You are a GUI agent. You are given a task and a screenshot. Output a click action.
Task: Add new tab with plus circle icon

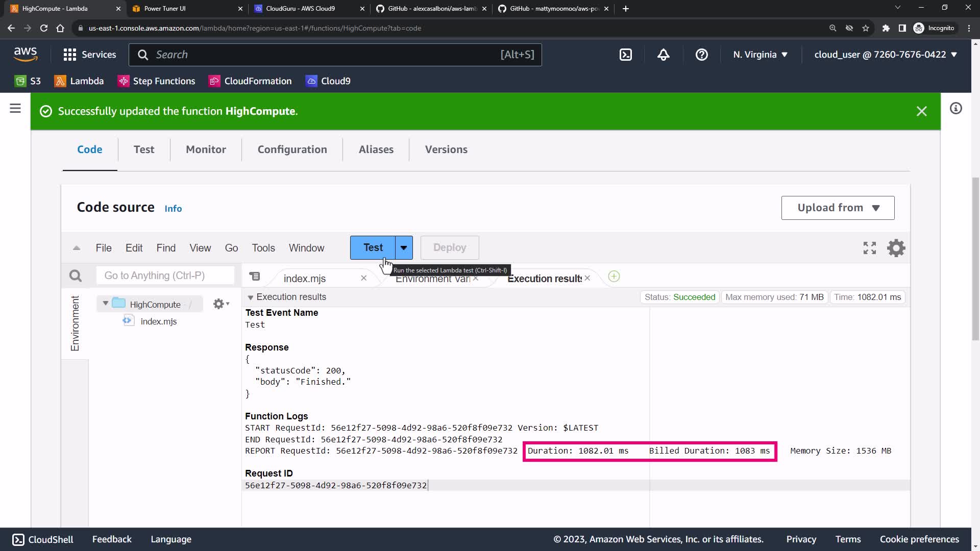coord(614,277)
